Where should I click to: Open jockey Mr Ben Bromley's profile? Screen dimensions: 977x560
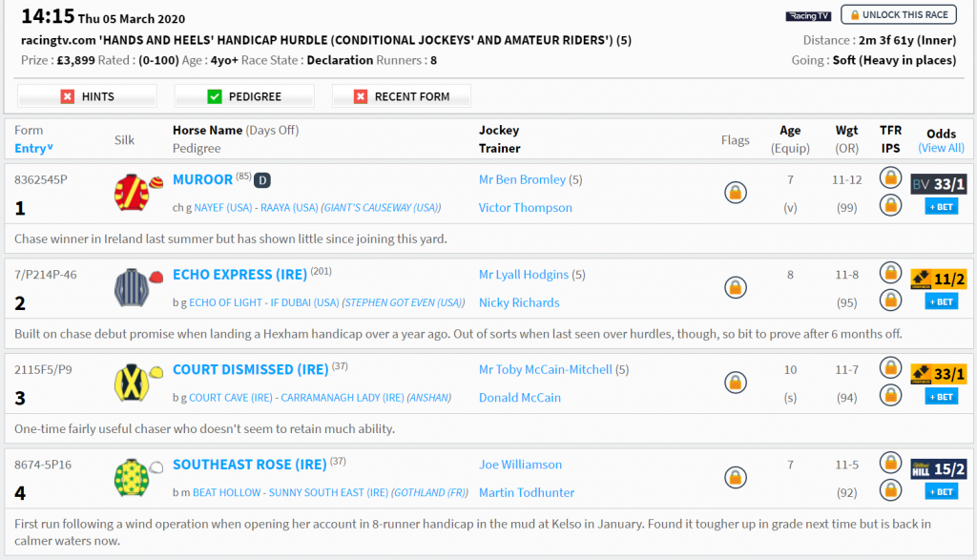pos(523,179)
